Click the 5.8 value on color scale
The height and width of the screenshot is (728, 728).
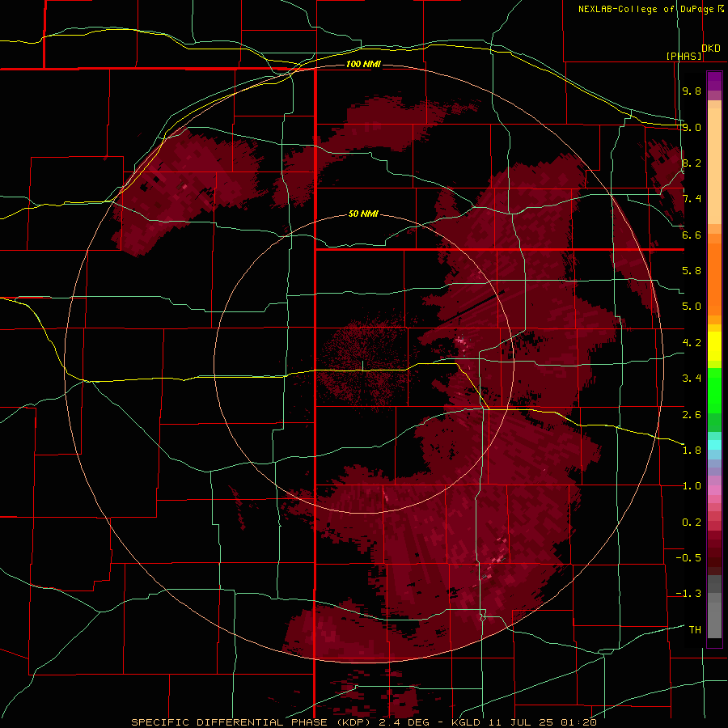pyautogui.click(x=692, y=271)
